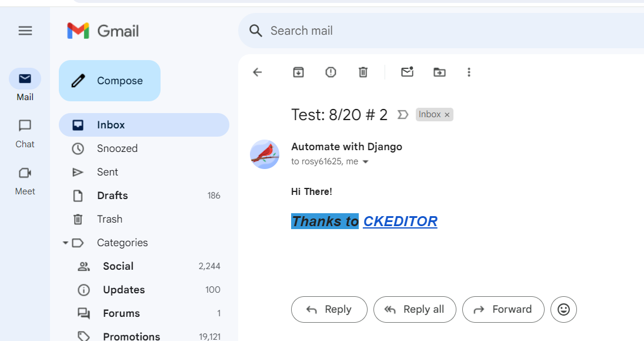The height and width of the screenshot is (341, 644).
Task: Open Chat from the side rail
Action: click(25, 125)
